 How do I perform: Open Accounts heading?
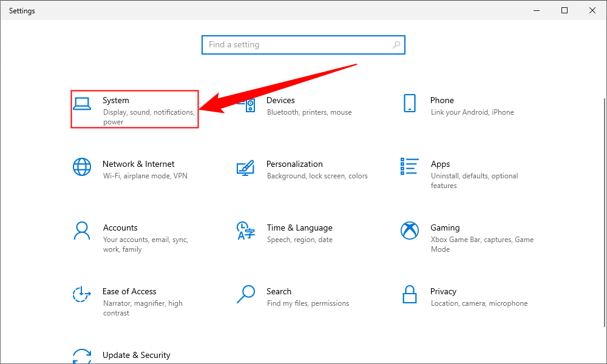click(120, 228)
